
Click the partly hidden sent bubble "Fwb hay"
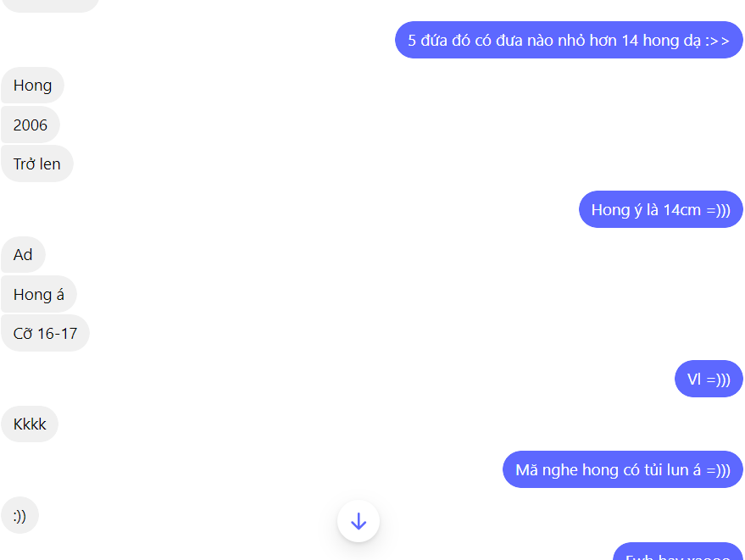click(678, 552)
